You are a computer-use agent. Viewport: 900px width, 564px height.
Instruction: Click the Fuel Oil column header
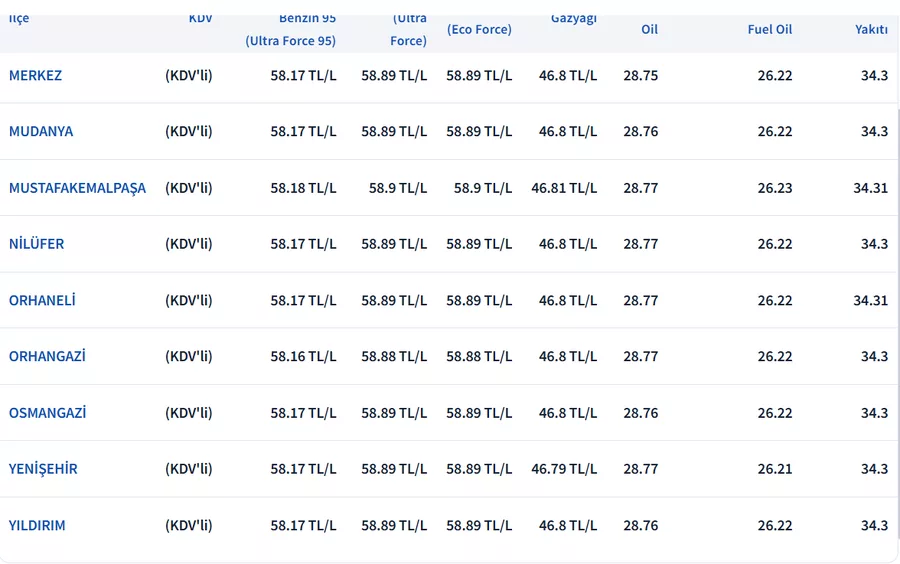coord(769,29)
